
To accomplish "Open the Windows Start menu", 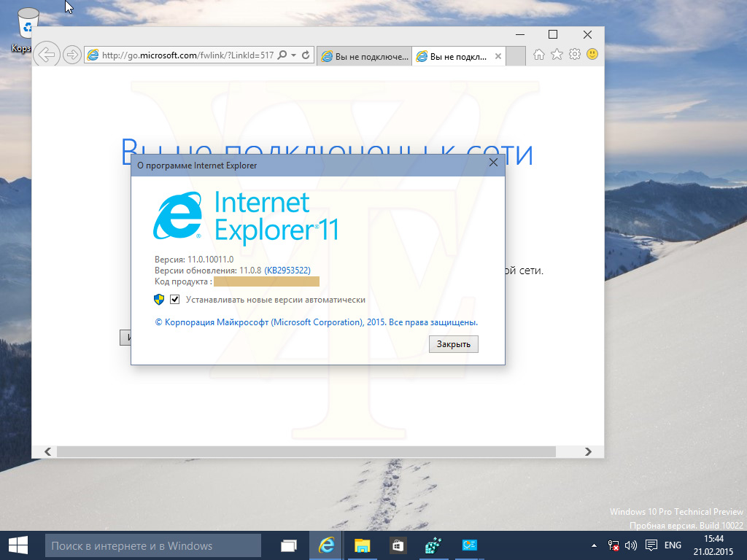I will pos(18,545).
